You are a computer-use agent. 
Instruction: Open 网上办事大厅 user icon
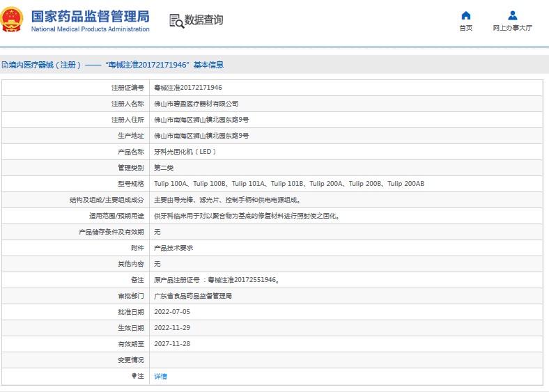(513, 15)
